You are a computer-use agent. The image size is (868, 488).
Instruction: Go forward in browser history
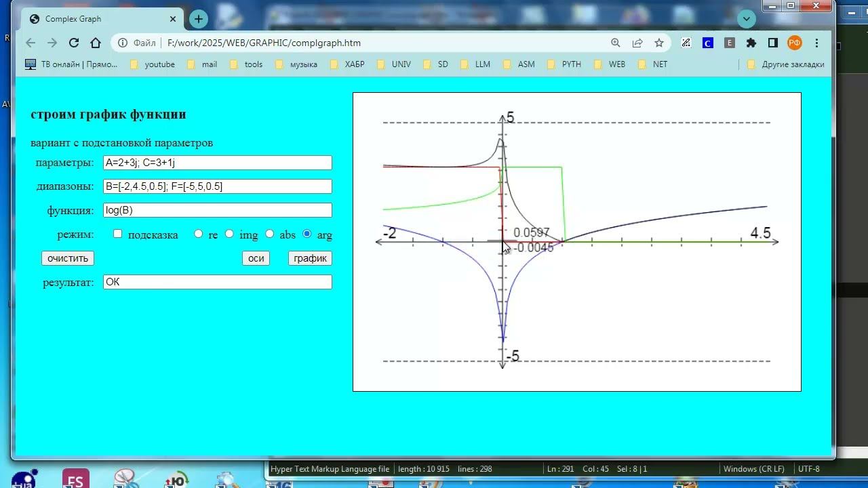point(52,43)
